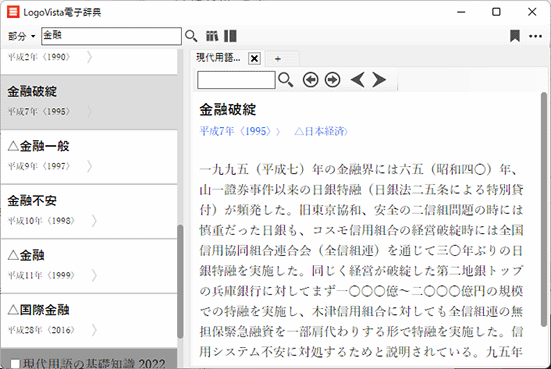Select the 金融不安 entry
The image size is (551, 369).
tap(89, 211)
